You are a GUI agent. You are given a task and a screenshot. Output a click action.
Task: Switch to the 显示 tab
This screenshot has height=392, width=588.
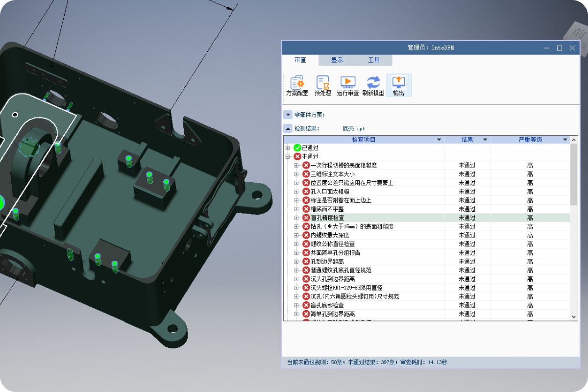(x=337, y=60)
